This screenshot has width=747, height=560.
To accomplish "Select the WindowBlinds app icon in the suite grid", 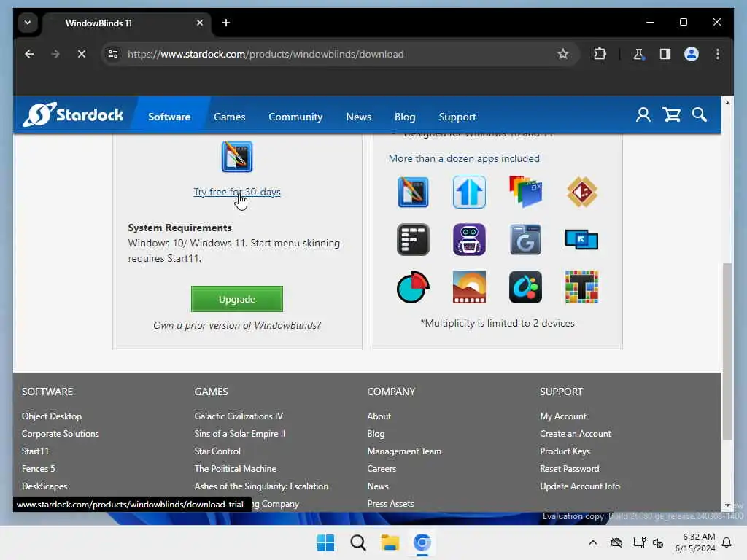I will pos(413,192).
